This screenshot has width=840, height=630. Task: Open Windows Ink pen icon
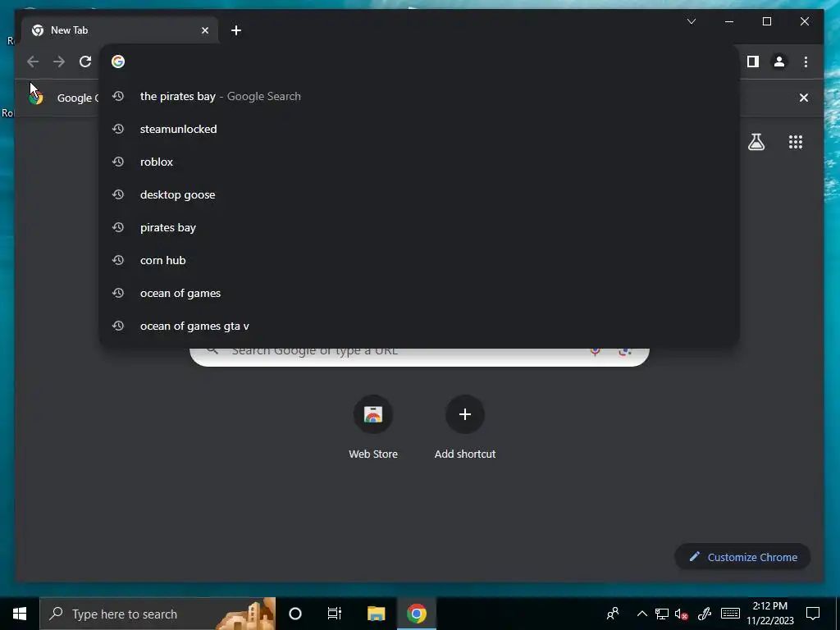click(705, 614)
